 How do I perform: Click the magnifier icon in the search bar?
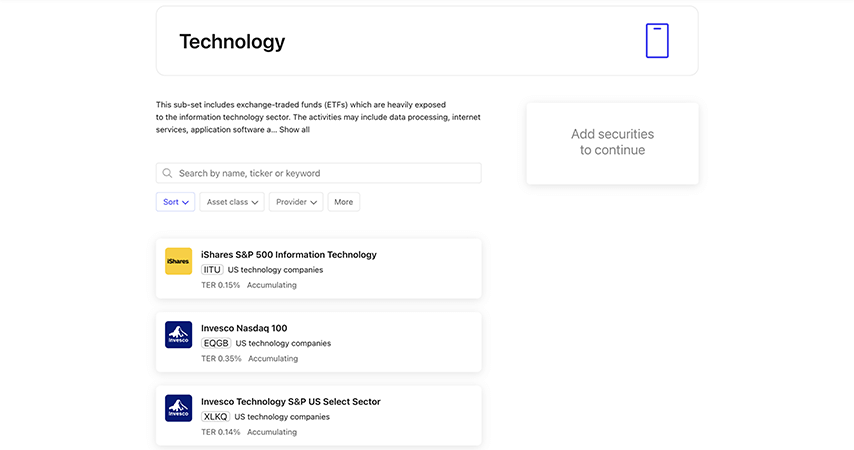[x=168, y=173]
